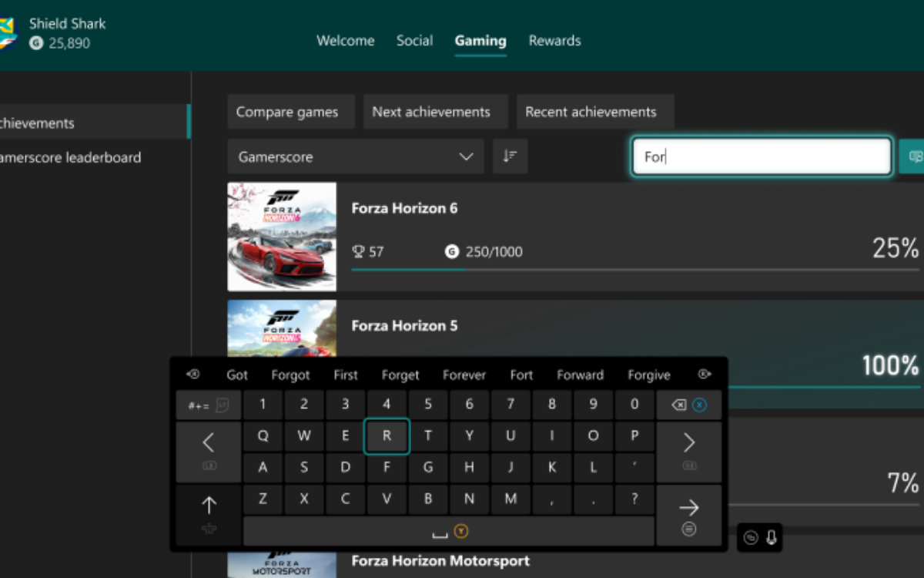924x578 pixels.
Task: Click the Compare games button
Action: pos(291,112)
